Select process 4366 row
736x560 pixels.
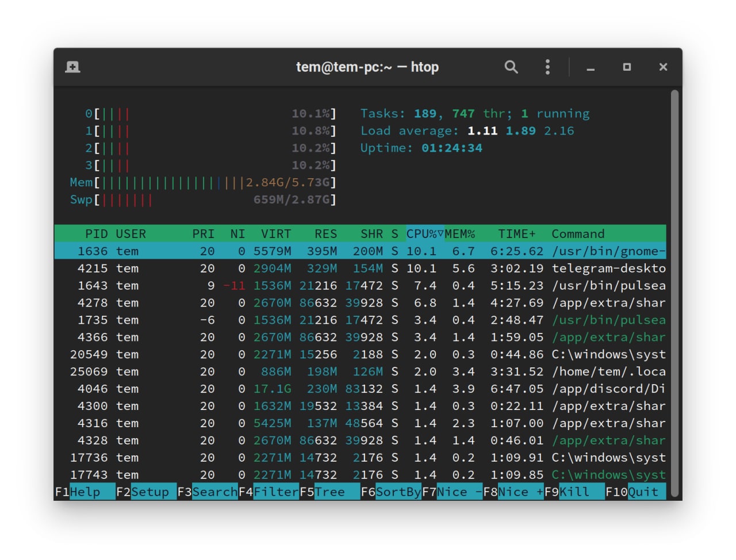361,337
